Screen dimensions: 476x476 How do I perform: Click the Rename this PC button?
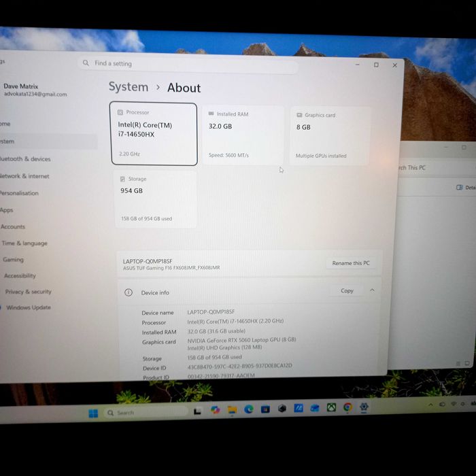click(x=351, y=263)
